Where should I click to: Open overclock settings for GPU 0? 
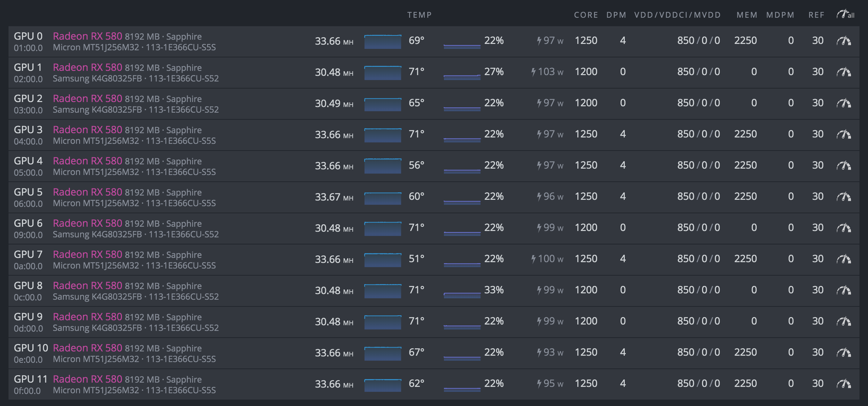[x=844, y=41]
